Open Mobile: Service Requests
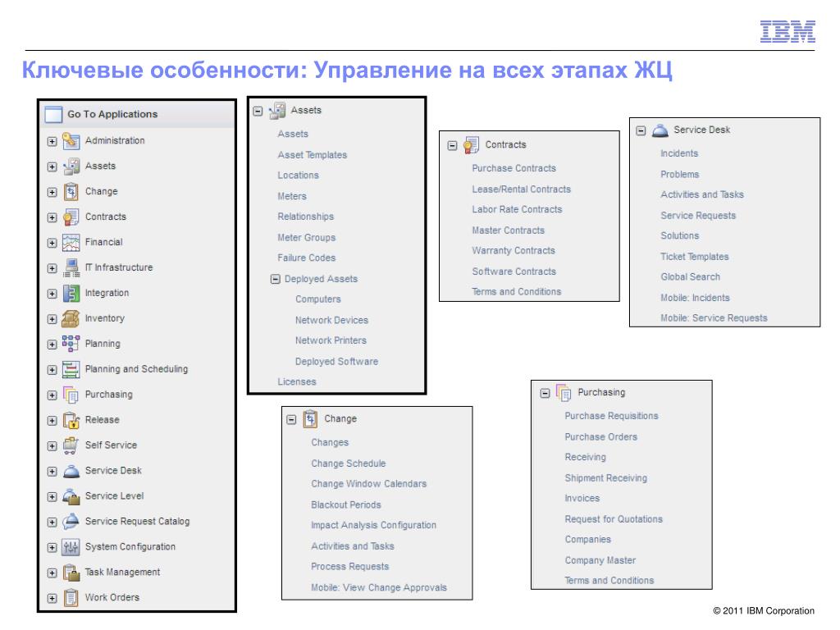Screen dimensions: 840x630 coord(714,318)
